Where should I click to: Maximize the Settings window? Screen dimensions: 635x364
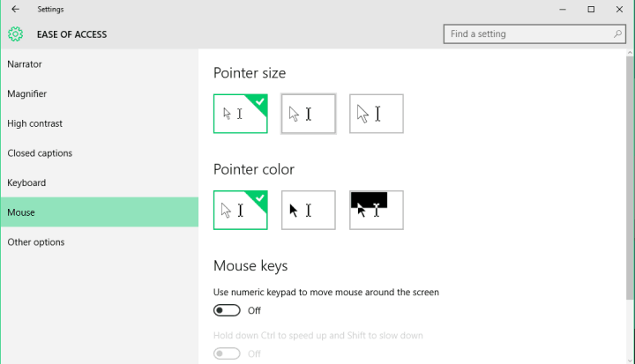tap(591, 9)
